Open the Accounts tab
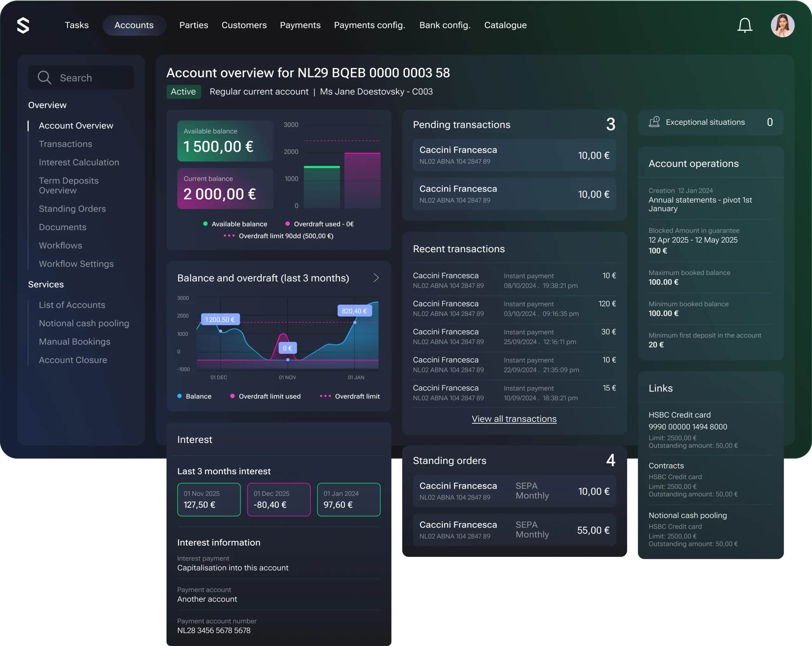Image resolution: width=812 pixels, height=646 pixels. pos(134,25)
